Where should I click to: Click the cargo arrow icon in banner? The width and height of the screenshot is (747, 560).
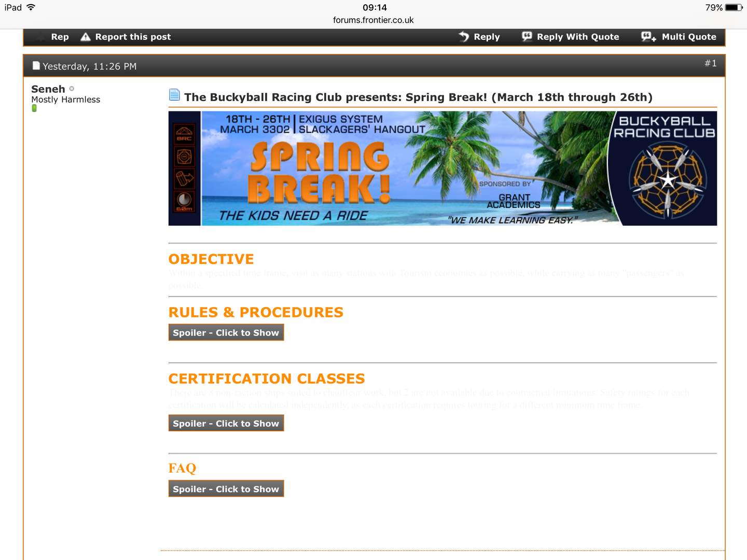184,179
